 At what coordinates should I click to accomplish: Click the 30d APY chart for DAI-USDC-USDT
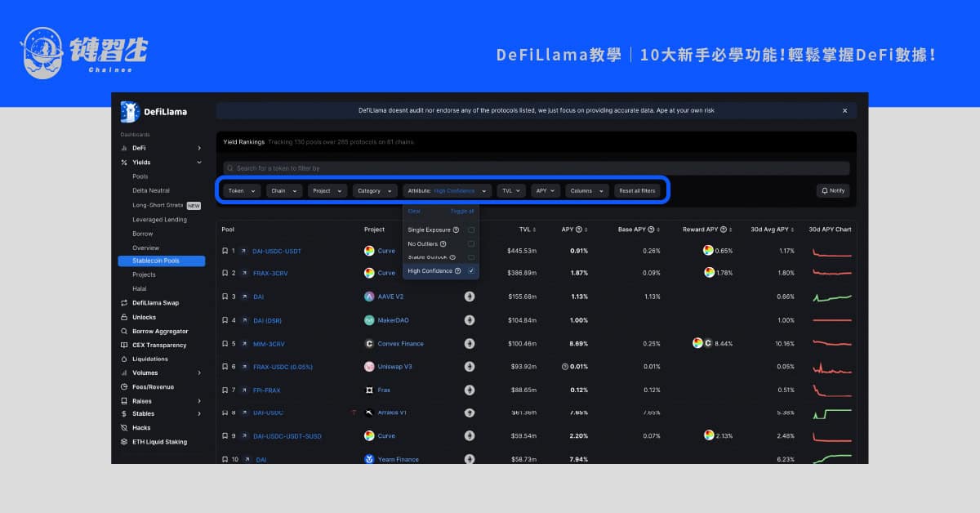832,251
